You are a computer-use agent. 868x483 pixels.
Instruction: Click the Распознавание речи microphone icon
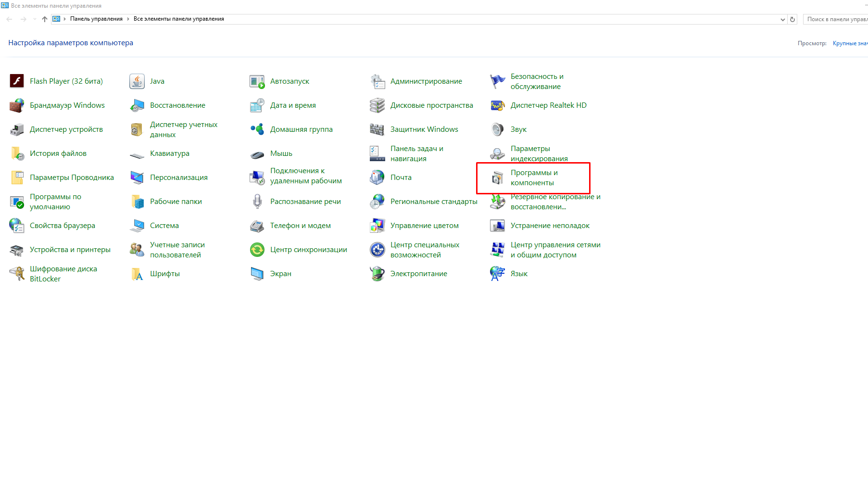(x=257, y=202)
